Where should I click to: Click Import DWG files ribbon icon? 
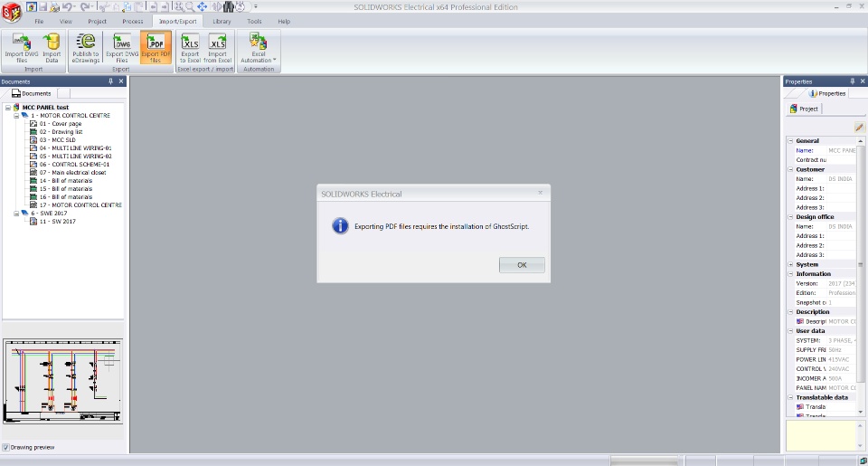pyautogui.click(x=21, y=49)
